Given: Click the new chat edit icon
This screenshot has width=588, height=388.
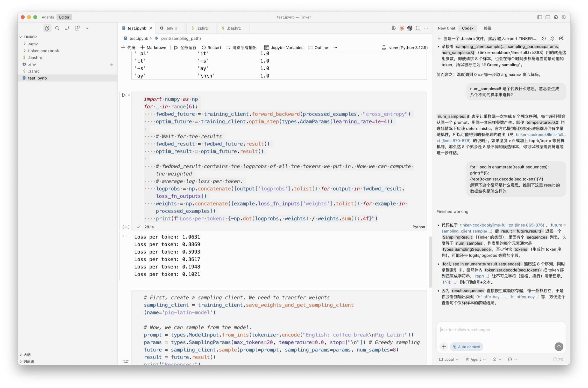Looking at the screenshot, I should [561, 39].
